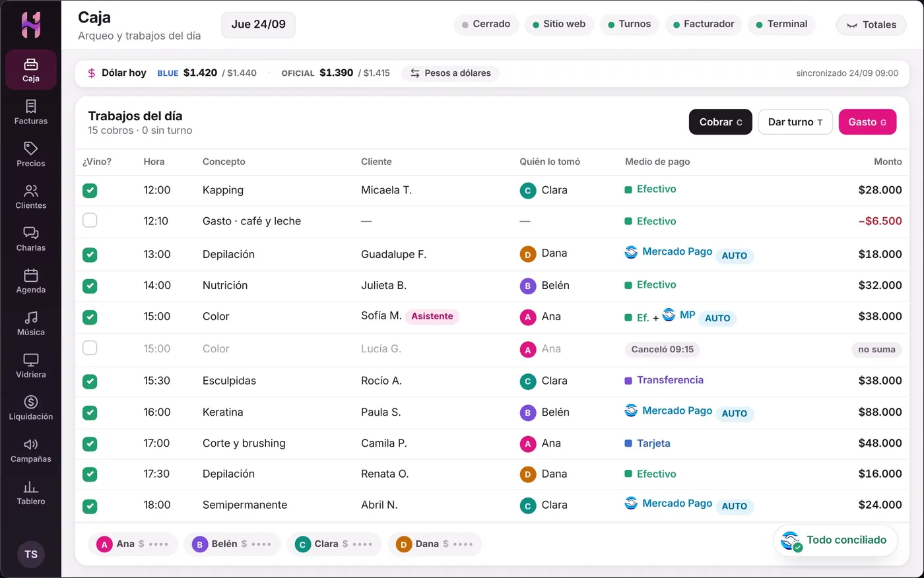Viewport: 924px width, 578px height.
Task: Reveal Belén's hidden amount chip
Action: pyautogui.click(x=232, y=544)
